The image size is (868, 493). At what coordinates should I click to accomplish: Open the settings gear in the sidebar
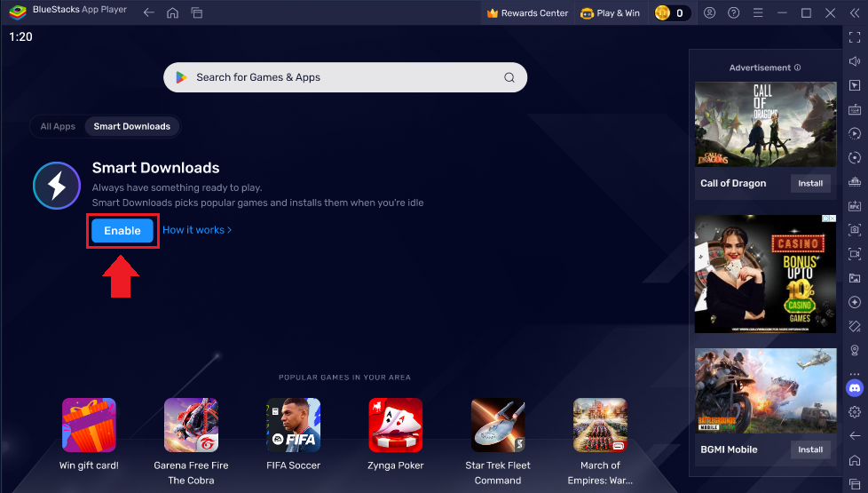[855, 411]
